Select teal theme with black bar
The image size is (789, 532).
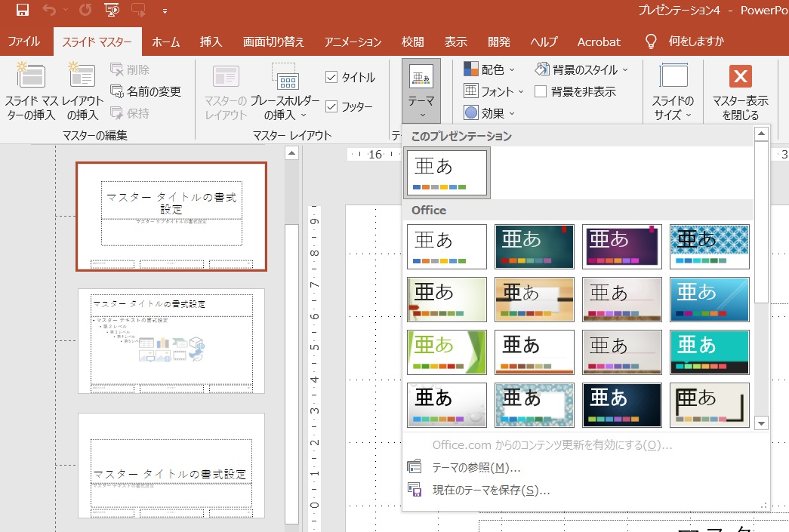(710, 352)
